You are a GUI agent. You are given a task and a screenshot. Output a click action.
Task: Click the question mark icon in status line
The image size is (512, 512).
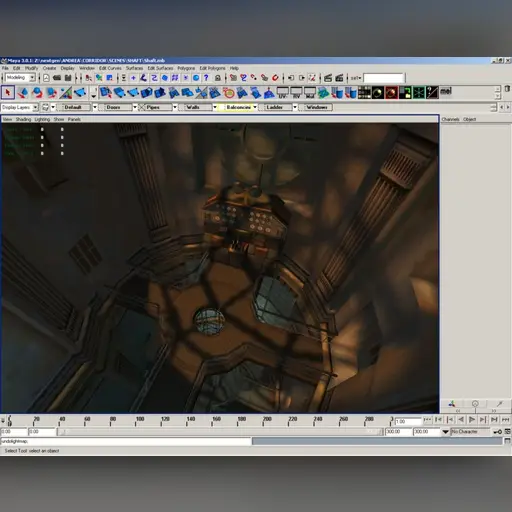206,78
